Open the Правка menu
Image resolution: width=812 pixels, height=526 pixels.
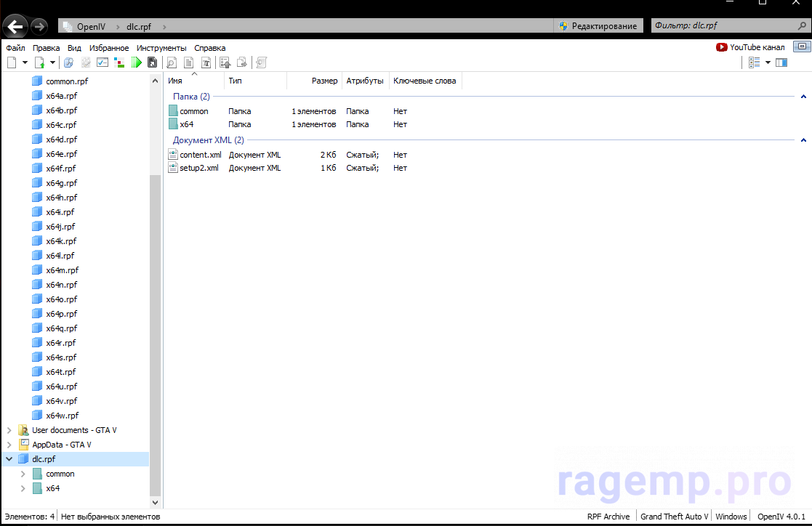46,48
